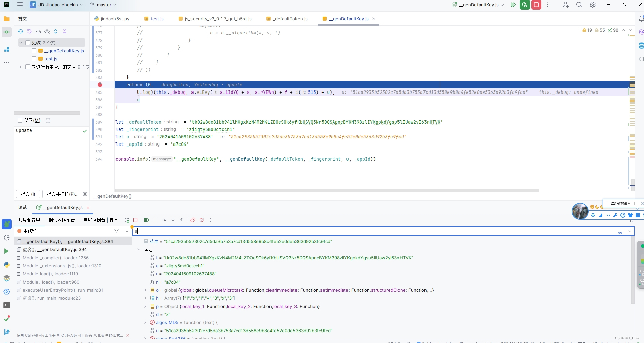Switch to js_security_v3_0.1.7_get_h5st.js tab
The width and height of the screenshot is (644, 343).
click(x=215, y=19)
